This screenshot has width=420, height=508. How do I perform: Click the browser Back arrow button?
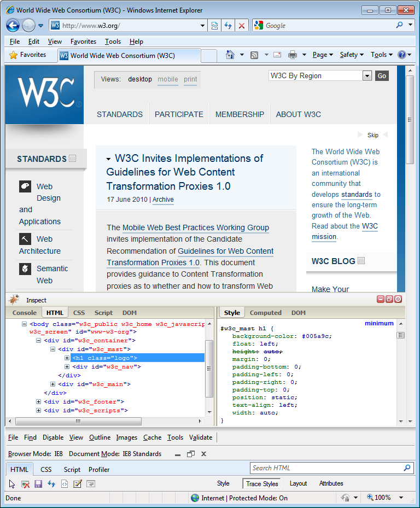point(13,25)
